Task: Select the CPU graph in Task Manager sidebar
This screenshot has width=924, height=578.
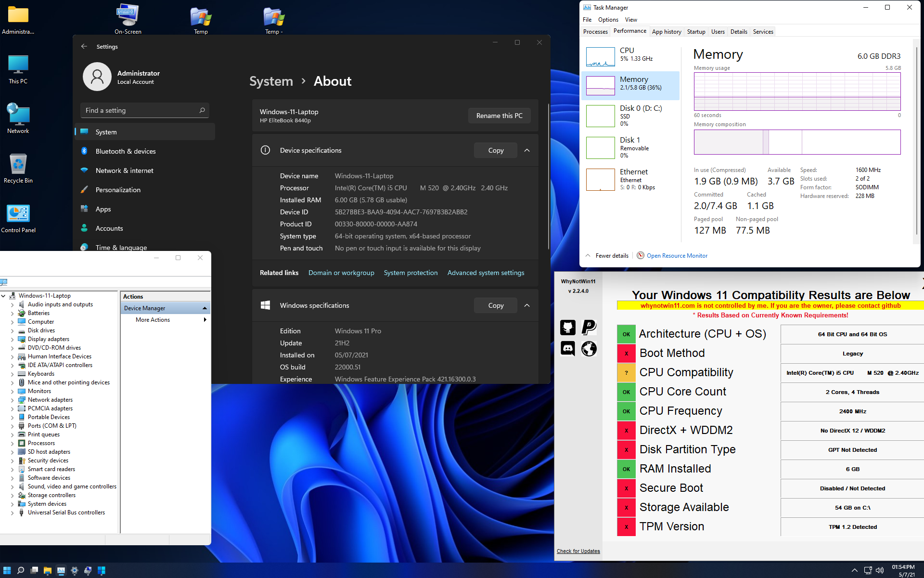Action: [x=600, y=57]
